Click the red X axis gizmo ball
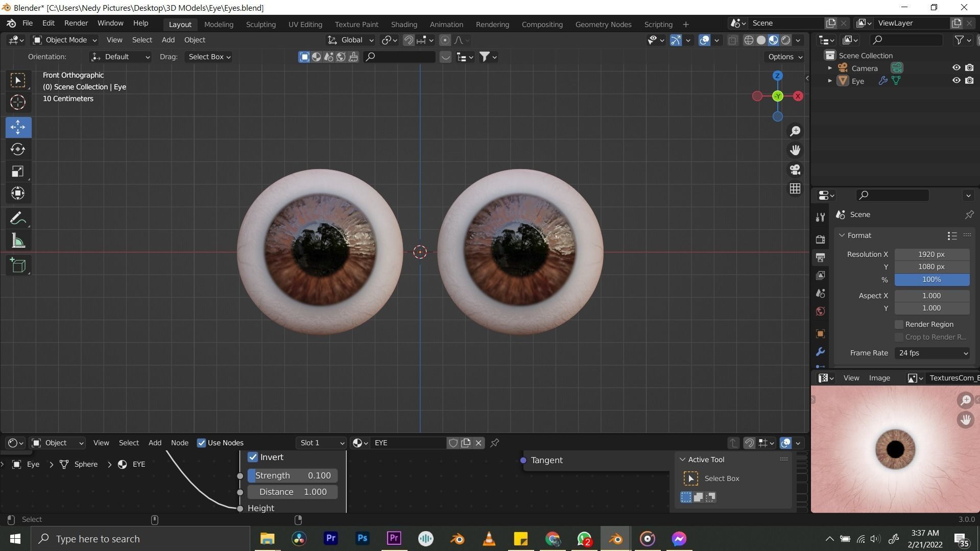The width and height of the screenshot is (980, 551). [x=798, y=96]
